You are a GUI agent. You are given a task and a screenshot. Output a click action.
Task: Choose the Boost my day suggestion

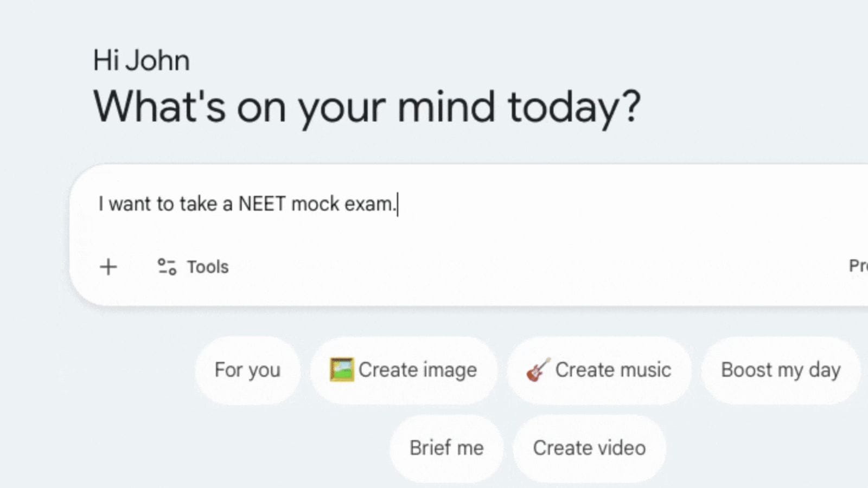(x=780, y=370)
